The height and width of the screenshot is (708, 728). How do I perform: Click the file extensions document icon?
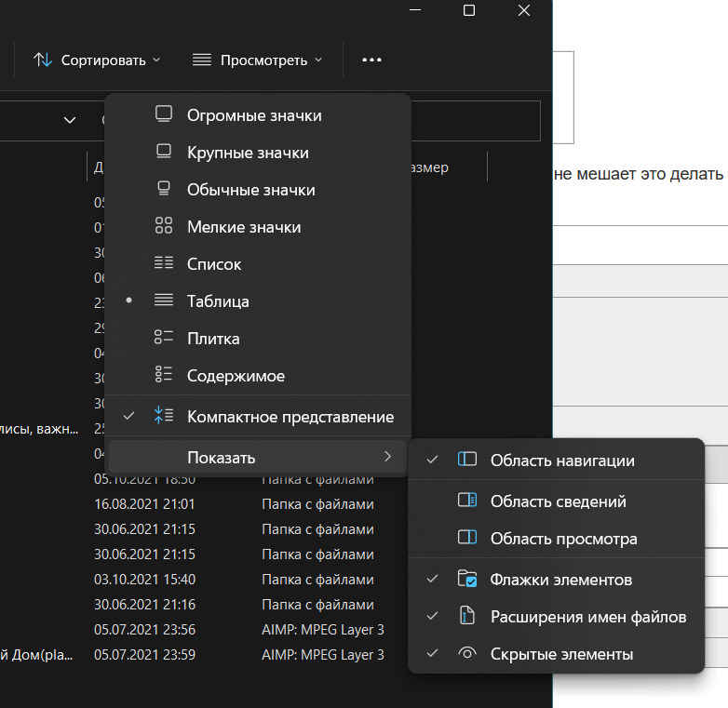click(467, 616)
